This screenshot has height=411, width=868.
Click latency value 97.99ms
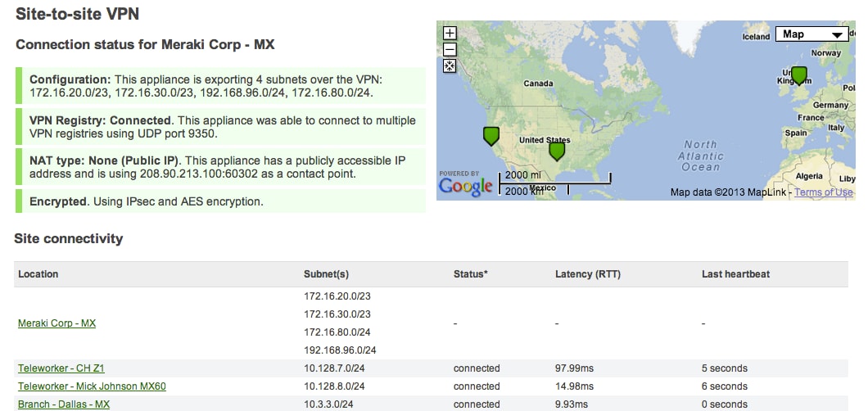574,368
